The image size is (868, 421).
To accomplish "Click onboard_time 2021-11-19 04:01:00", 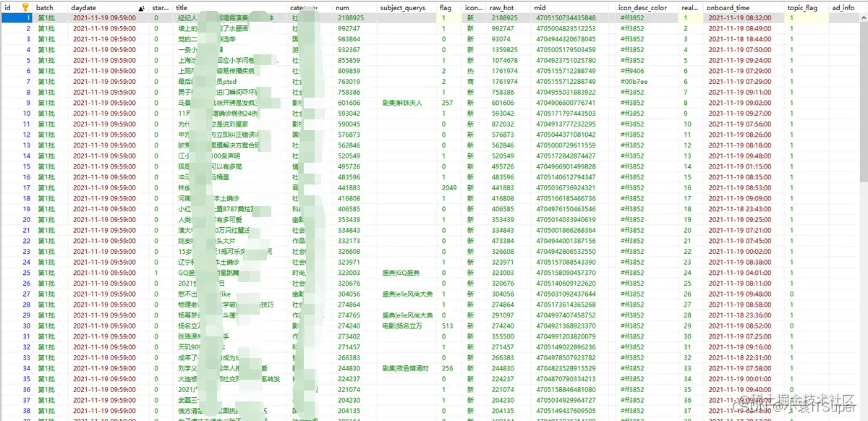I will point(739,273).
